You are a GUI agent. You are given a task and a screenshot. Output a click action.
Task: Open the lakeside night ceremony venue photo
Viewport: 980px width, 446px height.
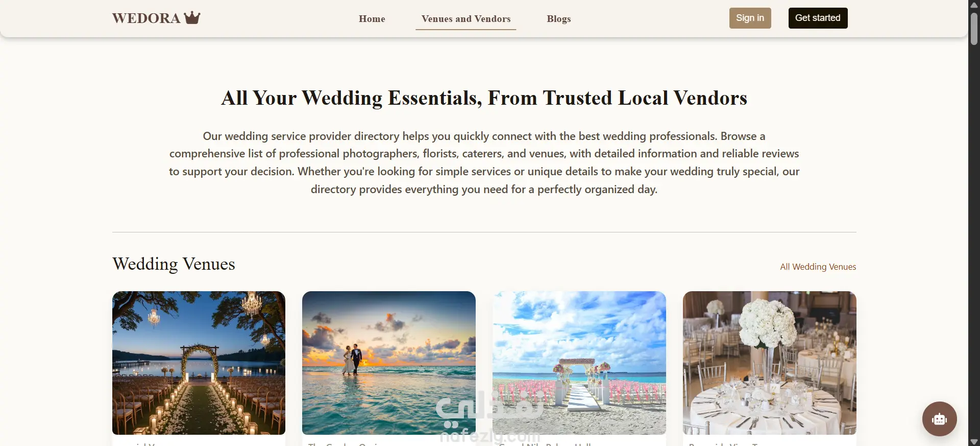click(x=199, y=363)
